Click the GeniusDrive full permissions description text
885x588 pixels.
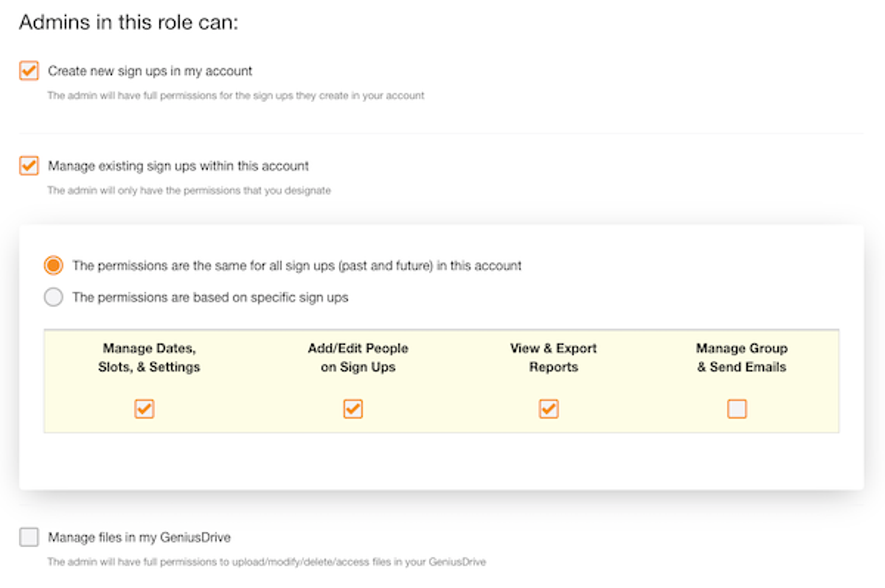click(266, 562)
